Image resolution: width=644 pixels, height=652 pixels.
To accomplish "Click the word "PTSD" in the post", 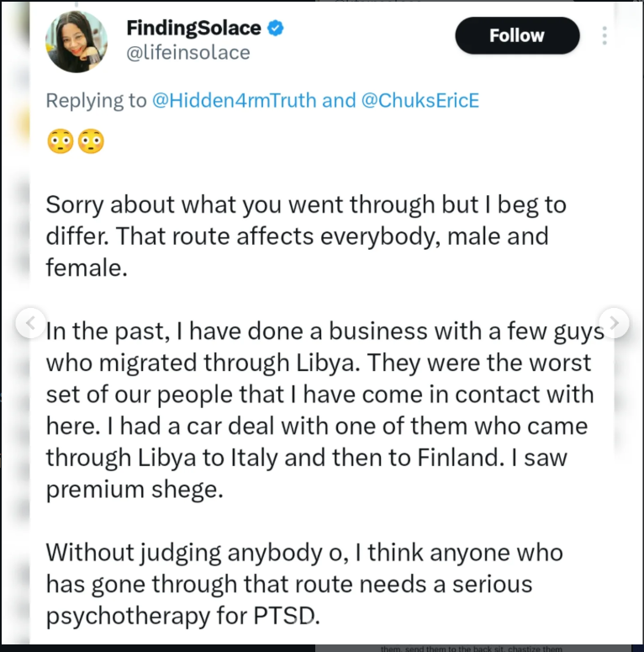I will [x=285, y=615].
